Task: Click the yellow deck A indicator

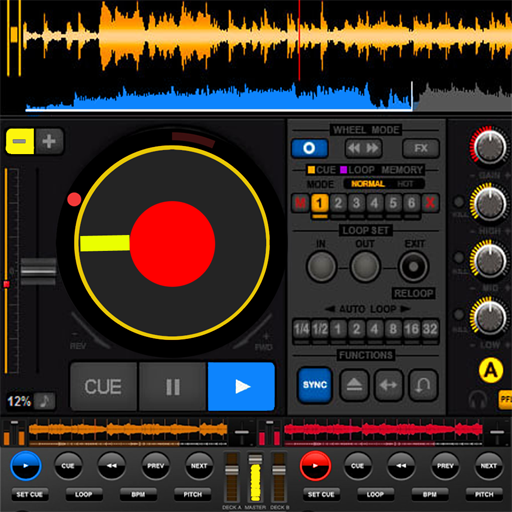Action: tap(491, 370)
